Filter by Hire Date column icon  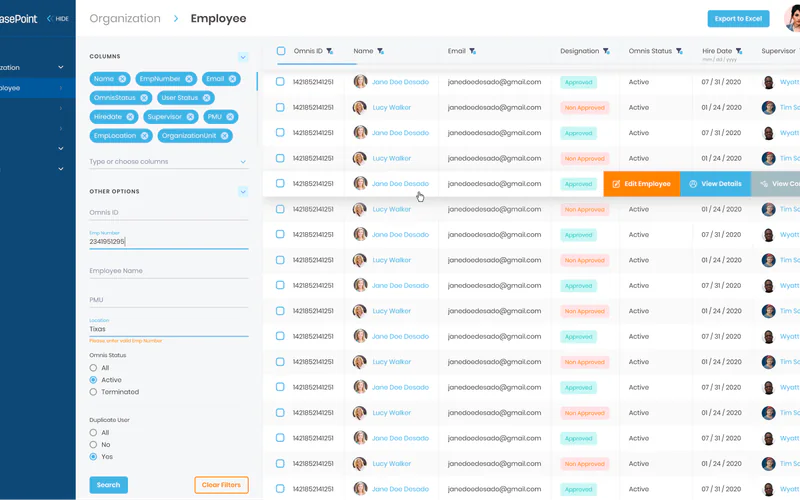click(x=739, y=51)
